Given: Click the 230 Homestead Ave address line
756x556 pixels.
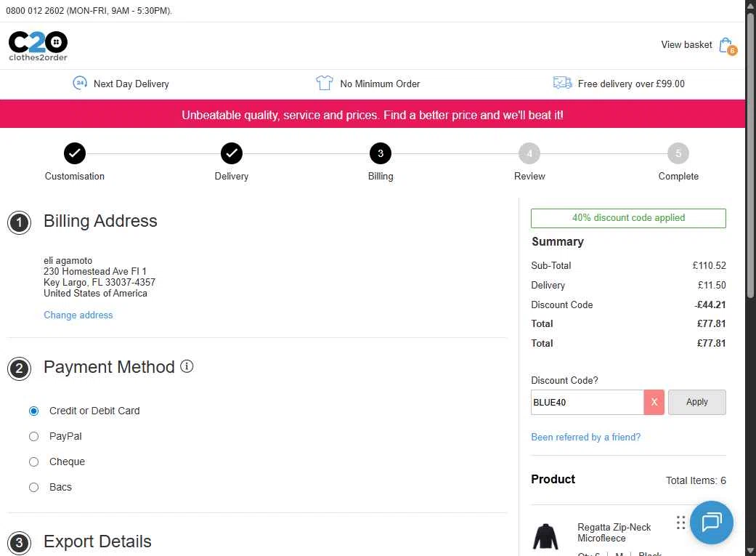Looking at the screenshot, I should pos(95,271).
